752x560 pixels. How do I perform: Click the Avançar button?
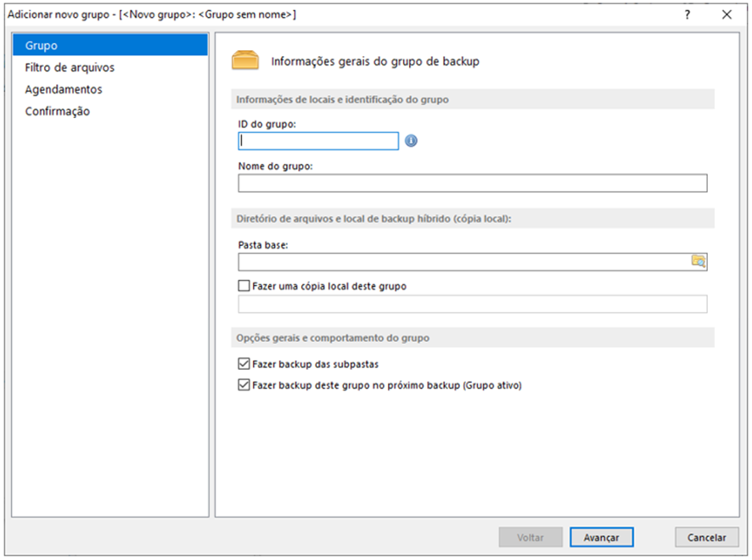click(x=602, y=537)
